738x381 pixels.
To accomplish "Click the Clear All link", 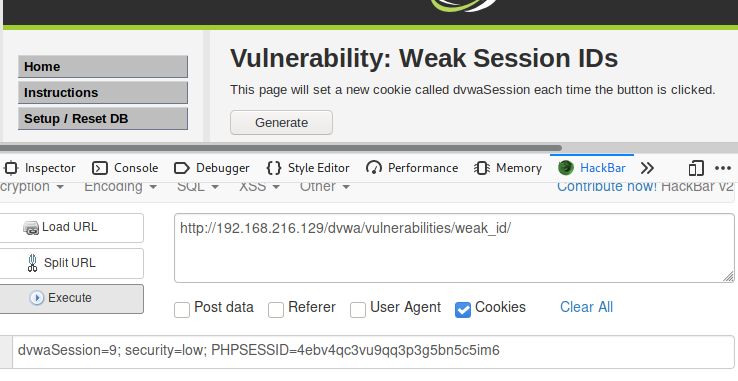I will [586, 307].
